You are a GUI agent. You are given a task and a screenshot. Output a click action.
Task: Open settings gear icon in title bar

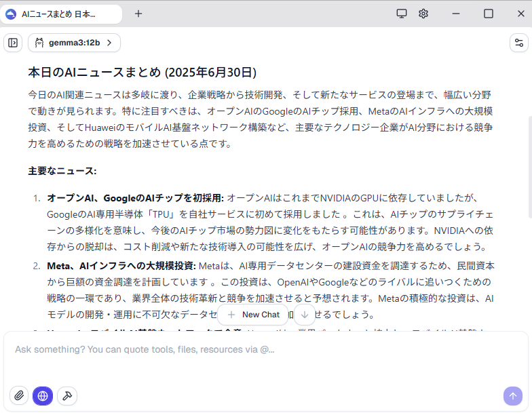423,14
